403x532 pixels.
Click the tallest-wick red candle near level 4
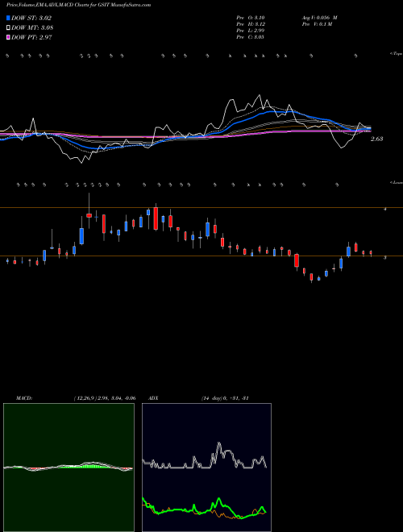click(89, 215)
